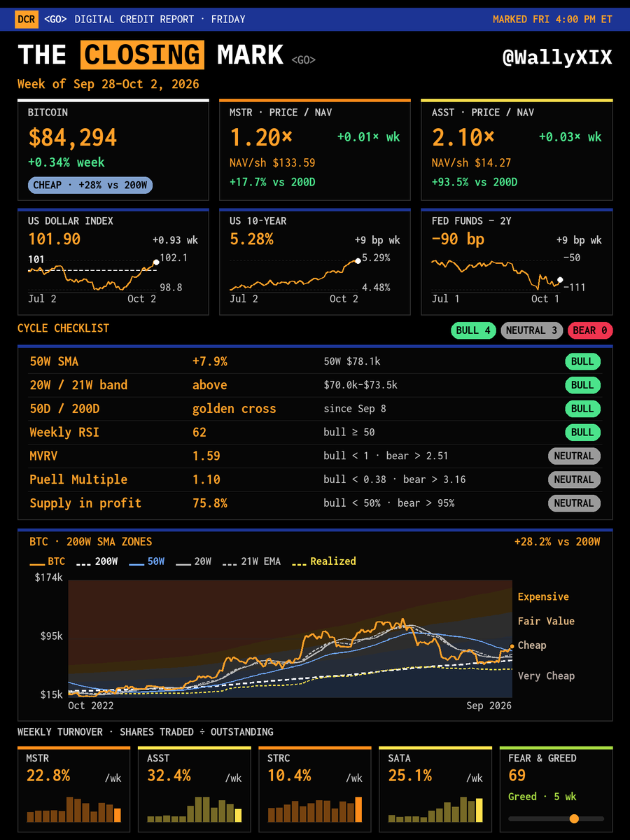Click the 200W legend entry
630x840 pixels.
[x=97, y=561]
